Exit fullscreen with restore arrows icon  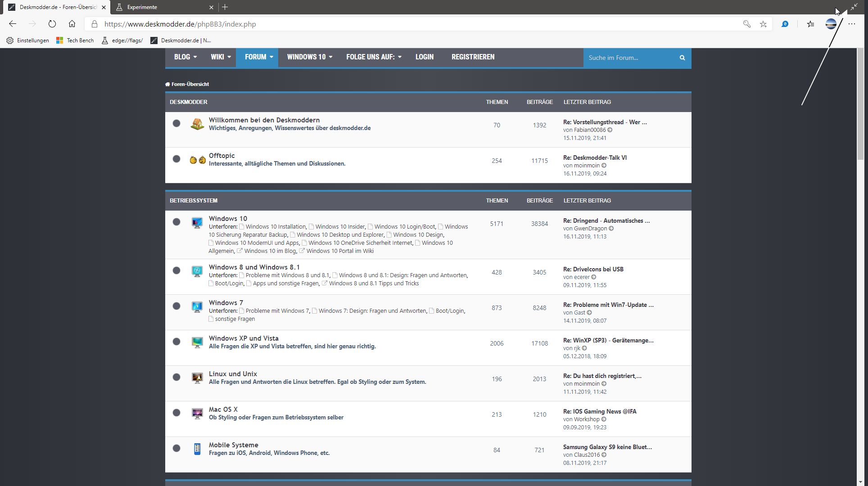tap(854, 7)
